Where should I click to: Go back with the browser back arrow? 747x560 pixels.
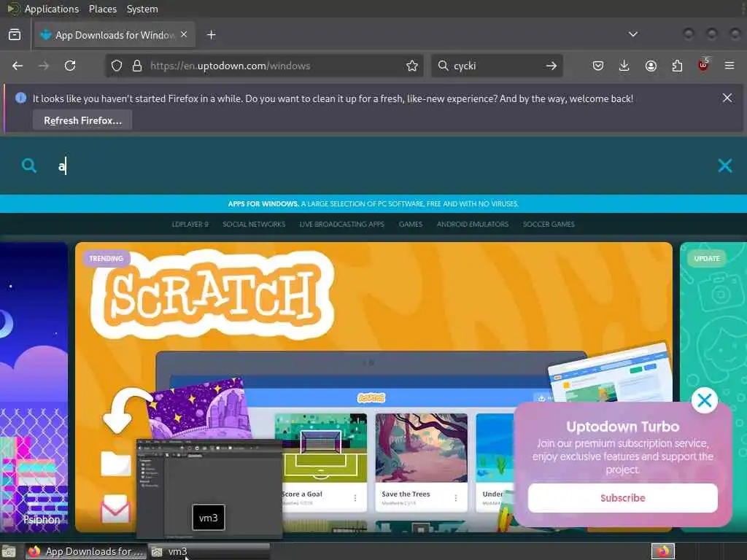point(18,66)
